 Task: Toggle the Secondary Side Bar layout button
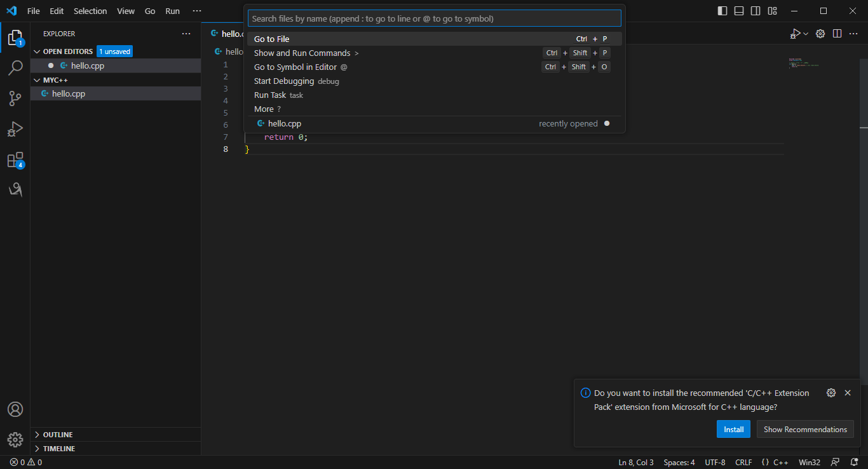tap(756, 11)
